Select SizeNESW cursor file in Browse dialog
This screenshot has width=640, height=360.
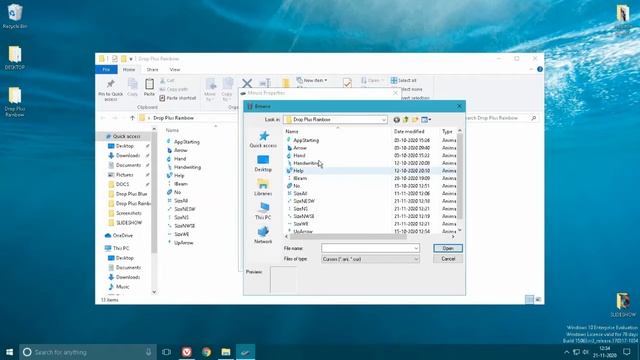pyautogui.click(x=304, y=201)
